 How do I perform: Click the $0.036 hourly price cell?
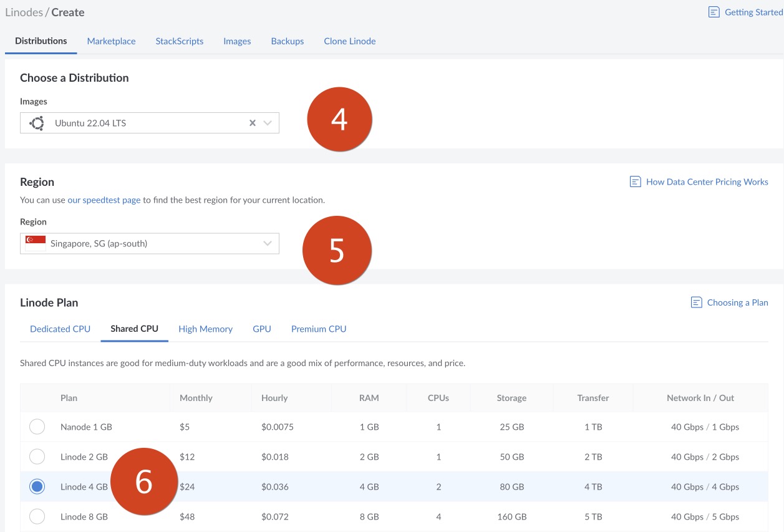pos(275,487)
